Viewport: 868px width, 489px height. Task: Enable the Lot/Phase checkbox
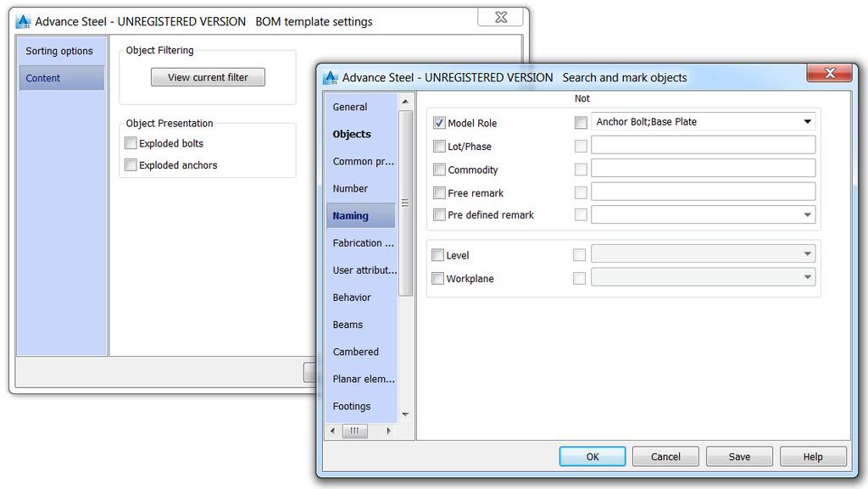[x=439, y=146]
